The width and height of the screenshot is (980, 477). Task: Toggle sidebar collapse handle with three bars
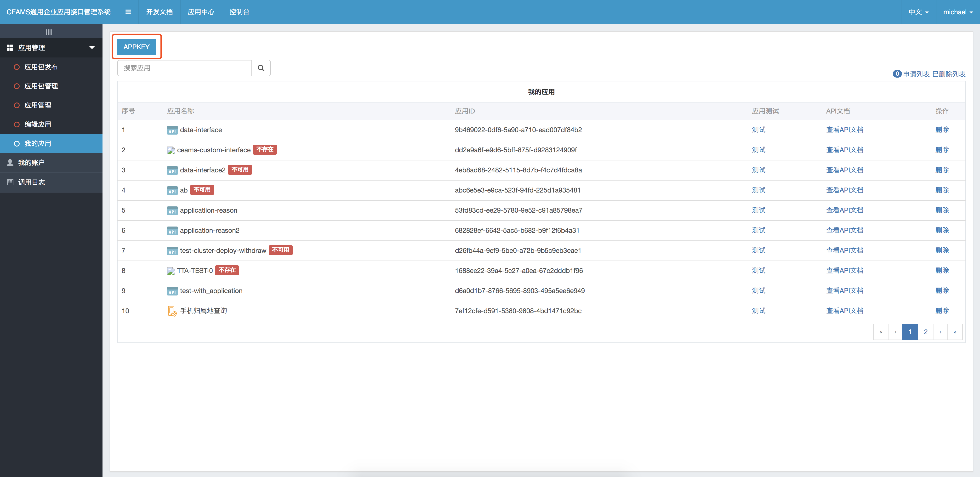[x=49, y=32]
